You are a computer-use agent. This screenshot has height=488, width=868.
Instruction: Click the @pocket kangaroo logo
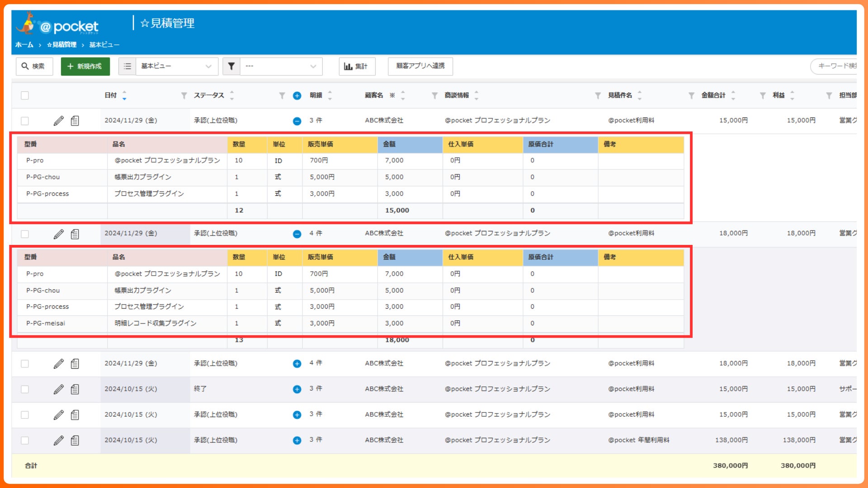[58, 24]
